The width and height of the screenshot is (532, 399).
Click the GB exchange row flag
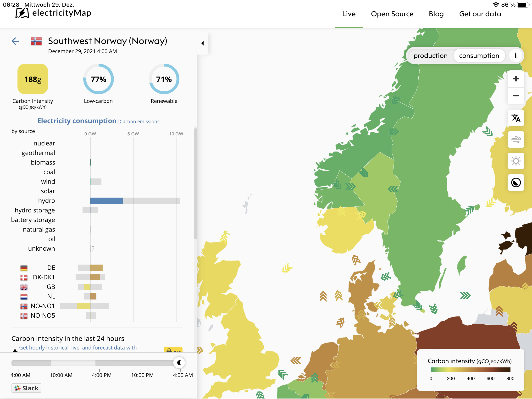(24, 287)
